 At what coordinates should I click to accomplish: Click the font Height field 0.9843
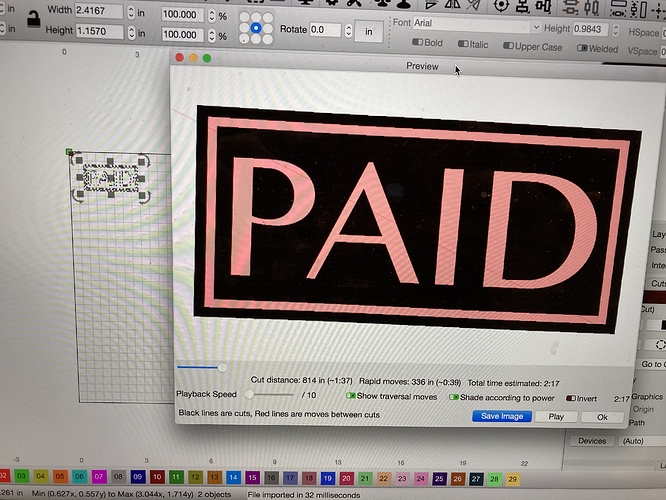[x=591, y=29]
